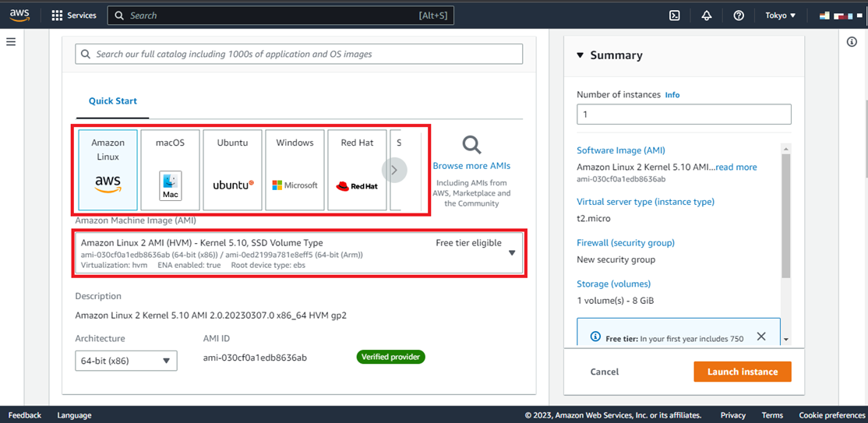Open the help question mark icon
Screen dimensions: 868x423
pyautogui.click(x=739, y=16)
